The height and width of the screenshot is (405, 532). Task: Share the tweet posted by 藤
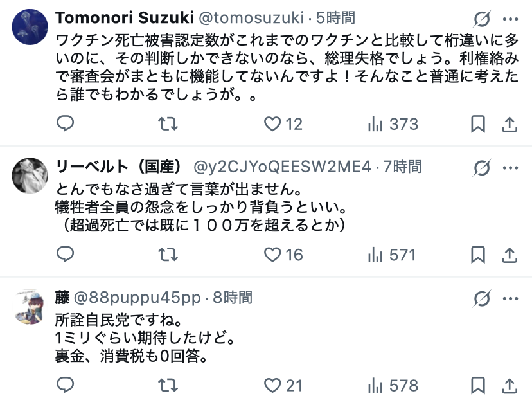509,385
